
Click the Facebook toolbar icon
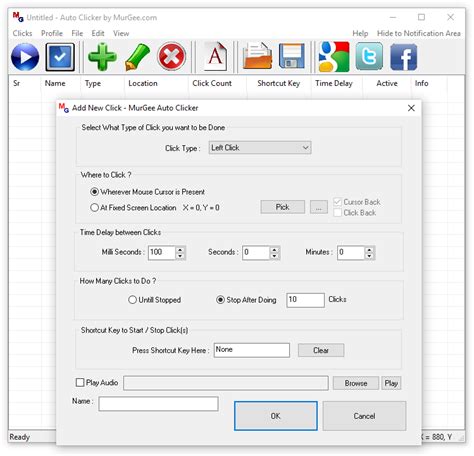tap(404, 57)
